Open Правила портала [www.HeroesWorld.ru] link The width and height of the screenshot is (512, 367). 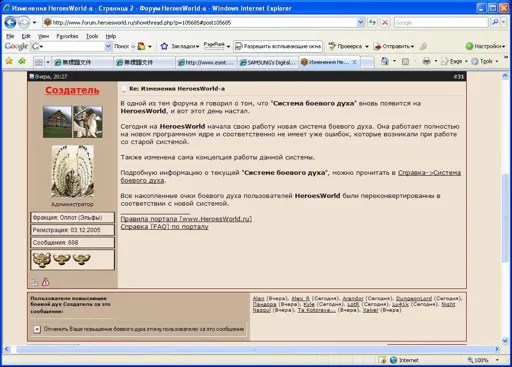coord(186,219)
